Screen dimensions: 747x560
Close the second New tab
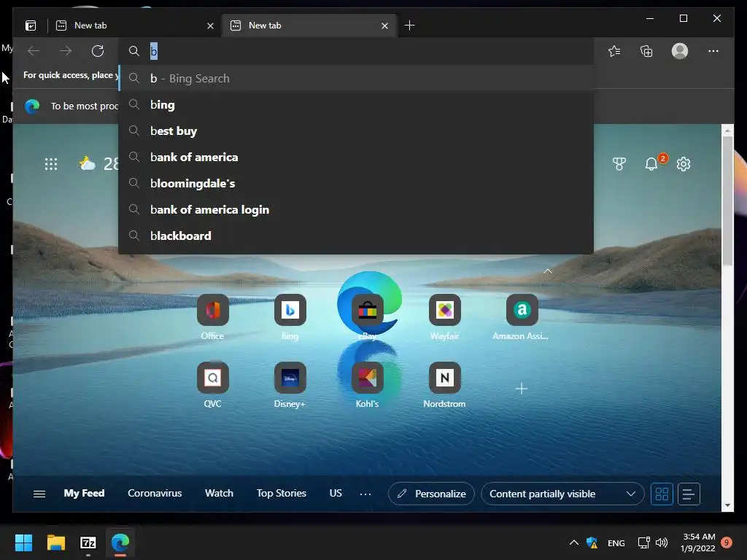click(x=384, y=26)
